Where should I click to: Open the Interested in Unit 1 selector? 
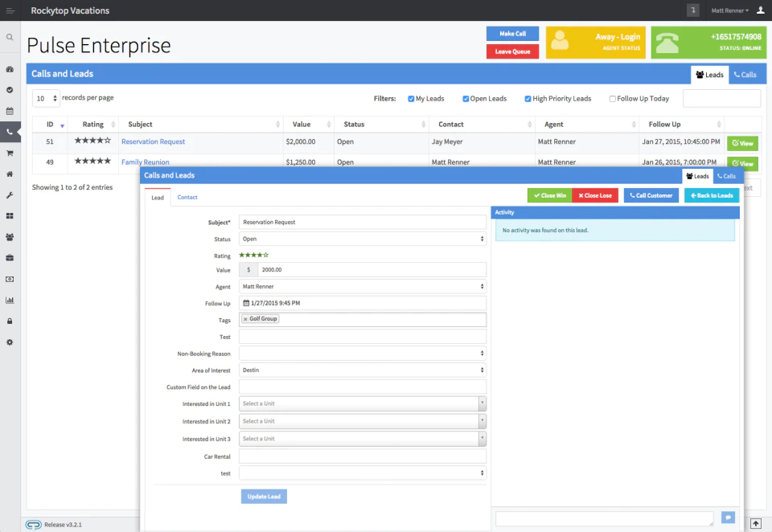pyautogui.click(x=363, y=403)
